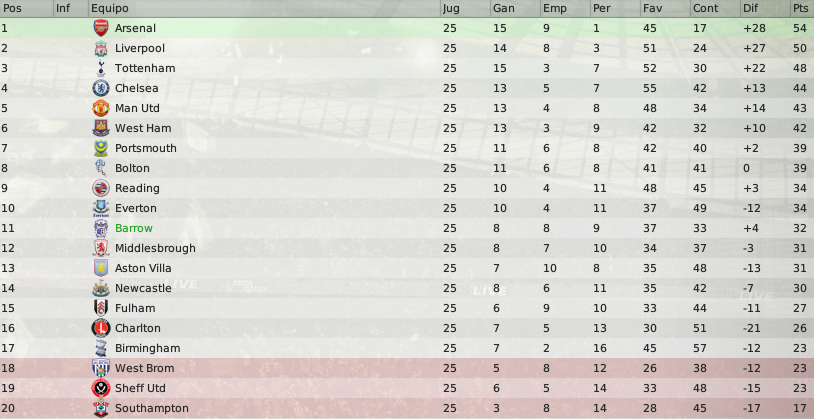Open the Middlesbrough team link
The image size is (814, 419).
point(155,248)
